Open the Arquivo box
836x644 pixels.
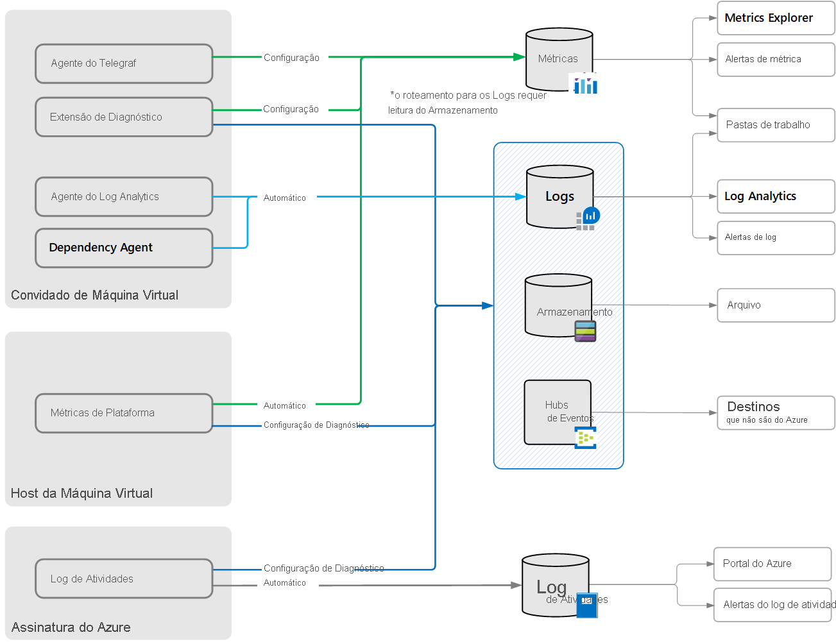[x=776, y=305]
